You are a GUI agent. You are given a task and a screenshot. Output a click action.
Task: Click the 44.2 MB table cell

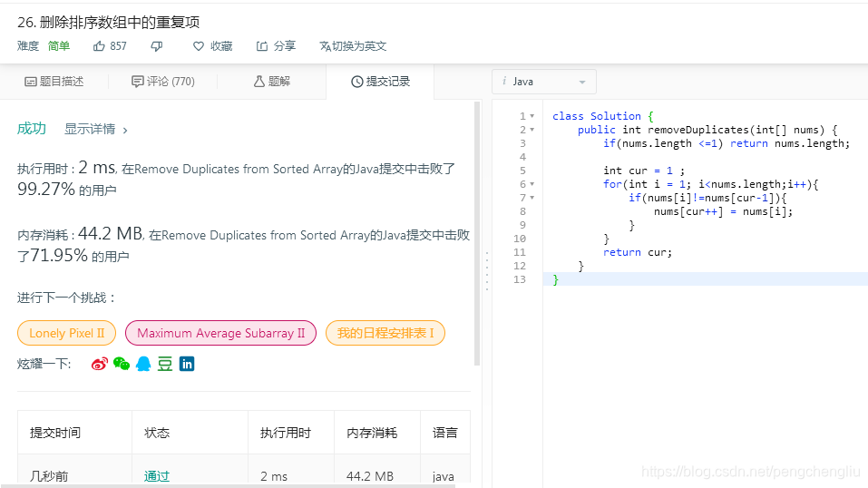click(370, 476)
